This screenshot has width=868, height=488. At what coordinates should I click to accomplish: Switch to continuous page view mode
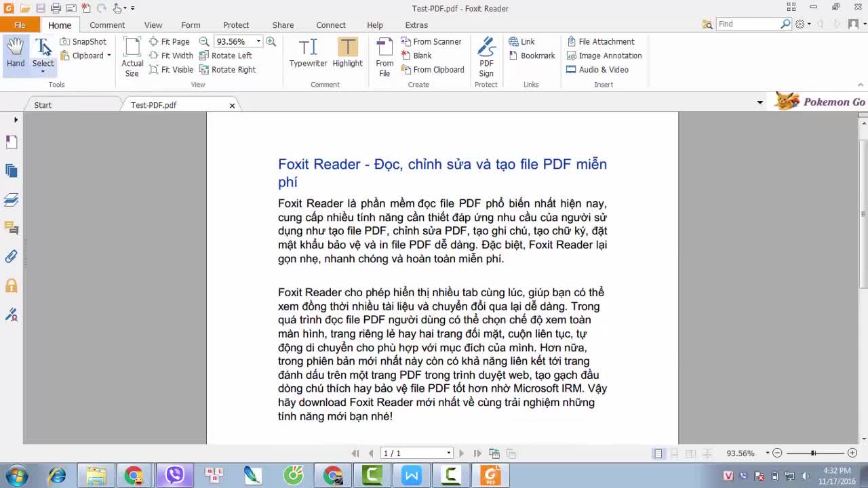[674, 453]
